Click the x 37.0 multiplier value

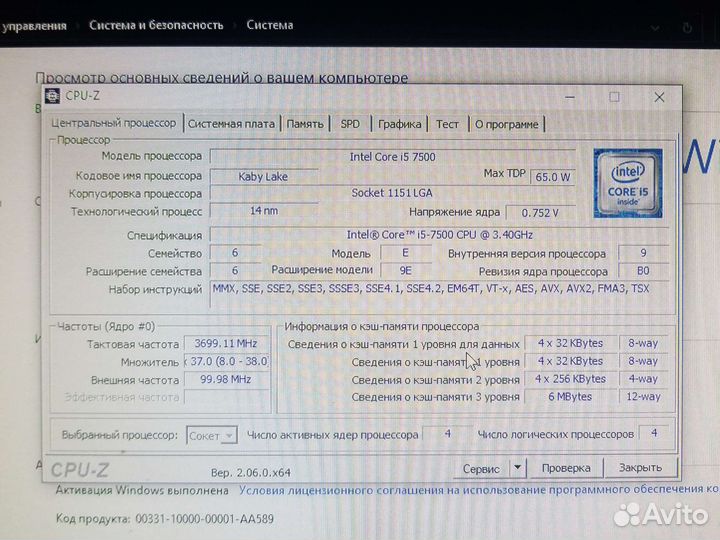click(x=227, y=361)
